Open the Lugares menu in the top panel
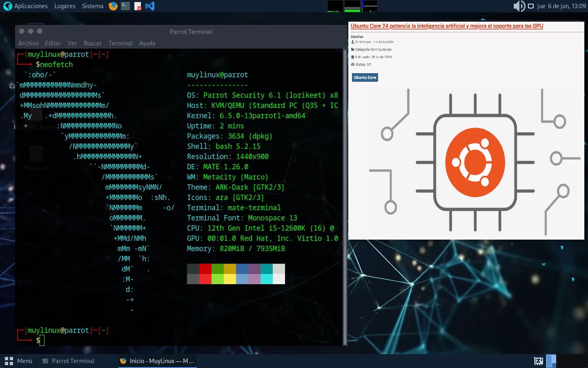Image resolution: width=588 pixels, height=368 pixels. pyautogui.click(x=65, y=6)
